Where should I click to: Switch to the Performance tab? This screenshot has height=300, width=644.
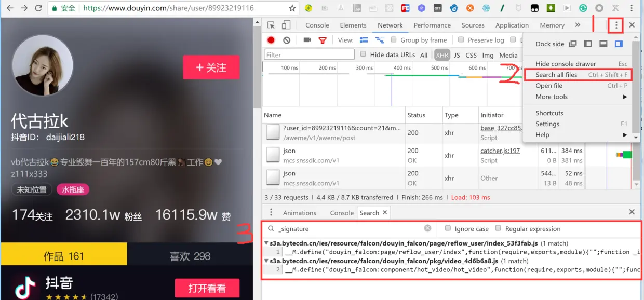pyautogui.click(x=432, y=25)
